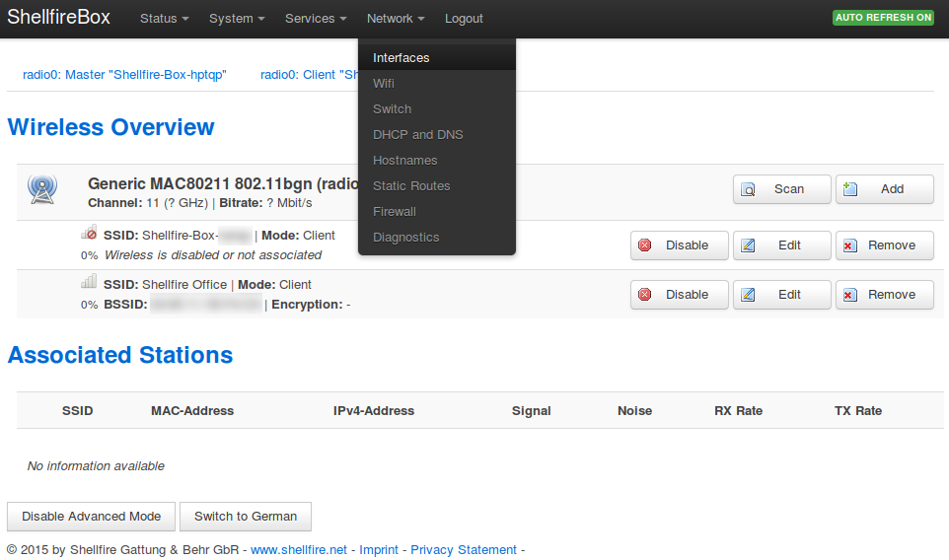Click Remove icon in Shellfire-Box row
This screenshot has width=949, height=560.
[x=850, y=245]
